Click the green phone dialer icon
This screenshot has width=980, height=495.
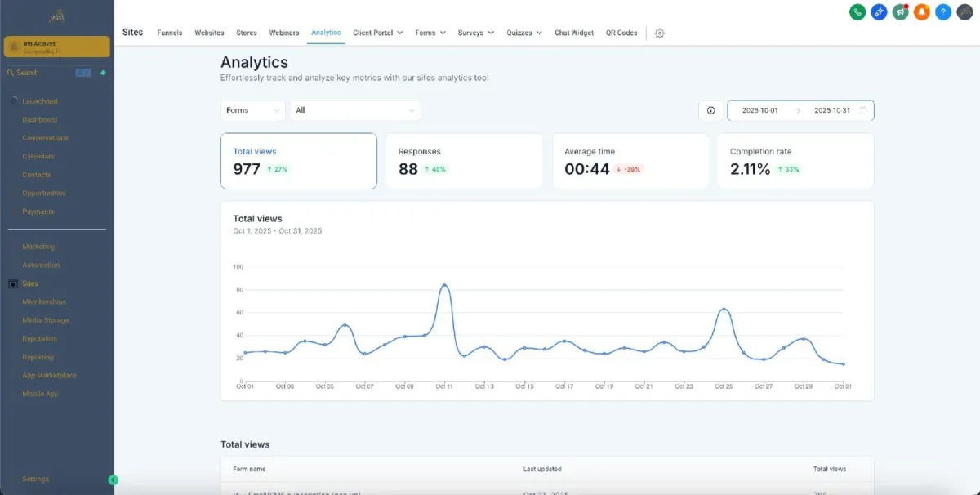click(x=857, y=12)
